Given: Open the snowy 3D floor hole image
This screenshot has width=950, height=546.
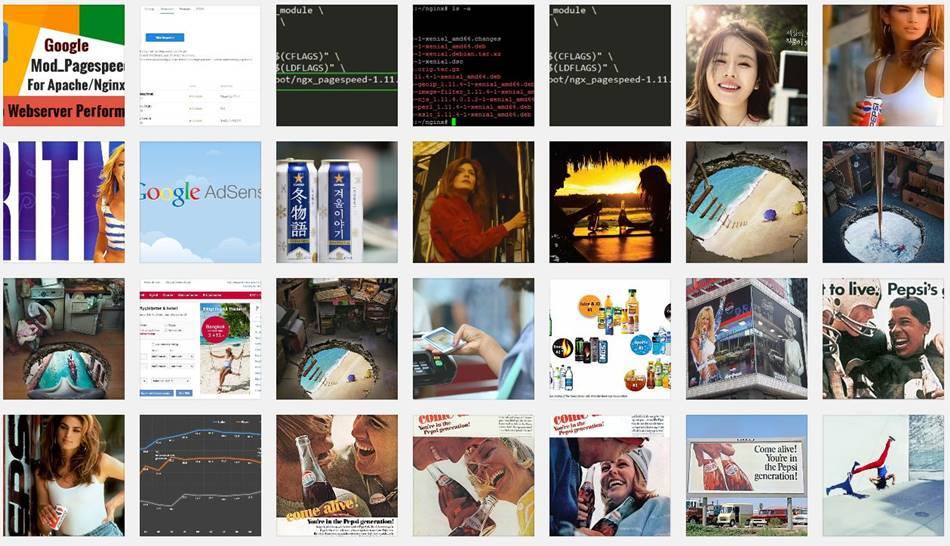Looking at the screenshot, I should point(883,201).
